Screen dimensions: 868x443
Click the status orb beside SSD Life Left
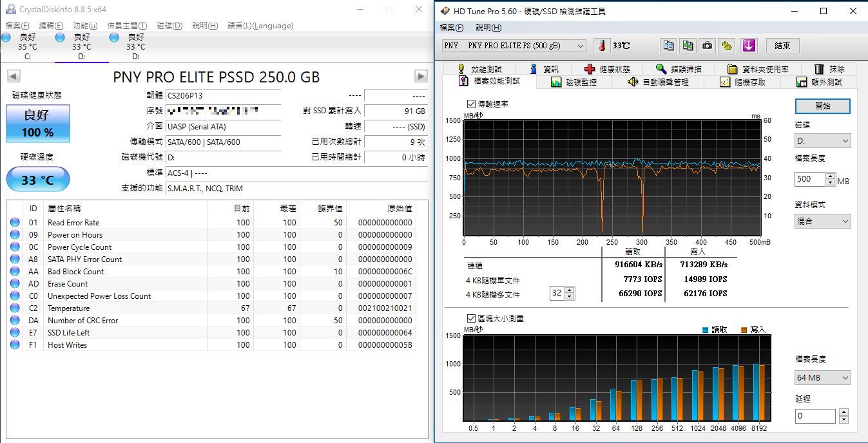(x=15, y=333)
